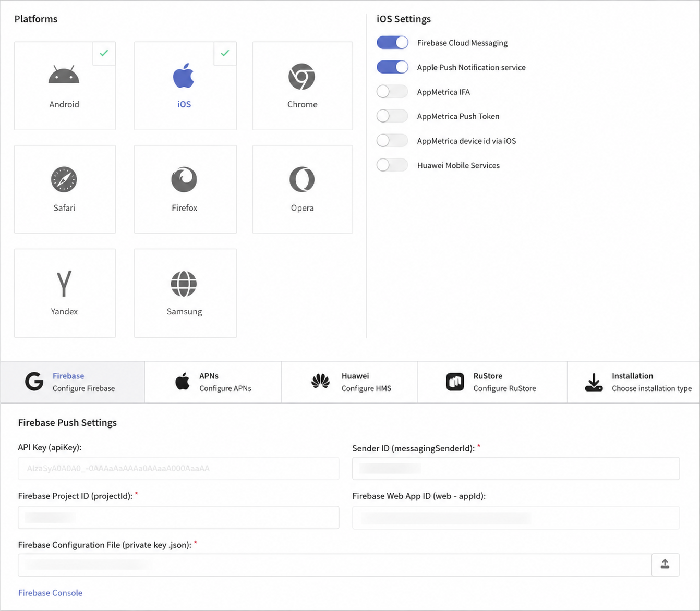The width and height of the screenshot is (700, 611).
Task: Click the Android label text
Action: [x=64, y=104]
